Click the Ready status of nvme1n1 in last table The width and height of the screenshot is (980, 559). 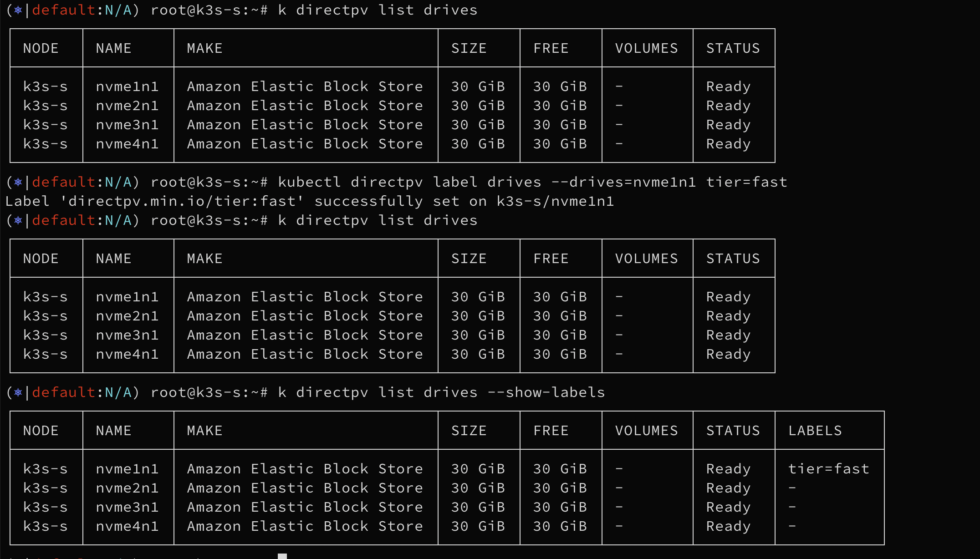click(728, 469)
